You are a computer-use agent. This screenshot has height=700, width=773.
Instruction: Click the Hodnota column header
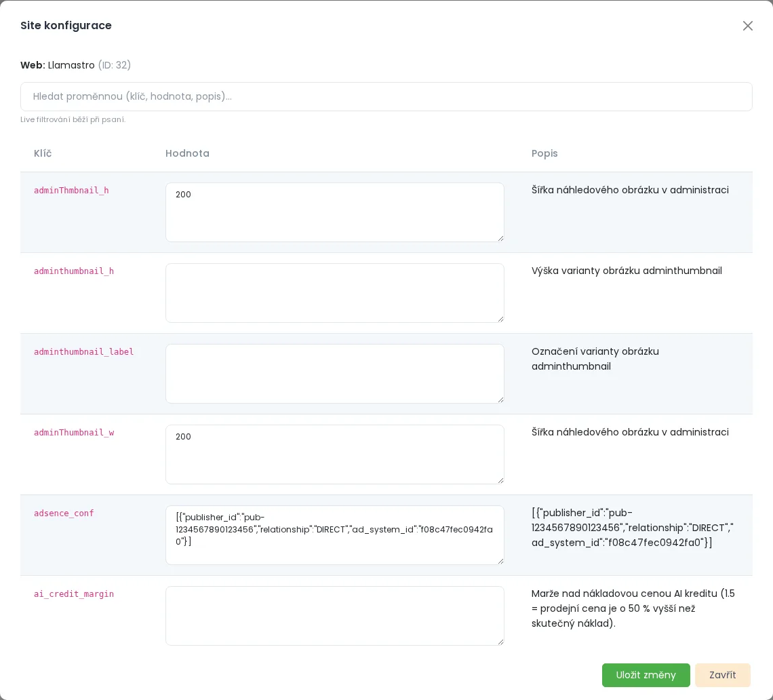tap(187, 153)
